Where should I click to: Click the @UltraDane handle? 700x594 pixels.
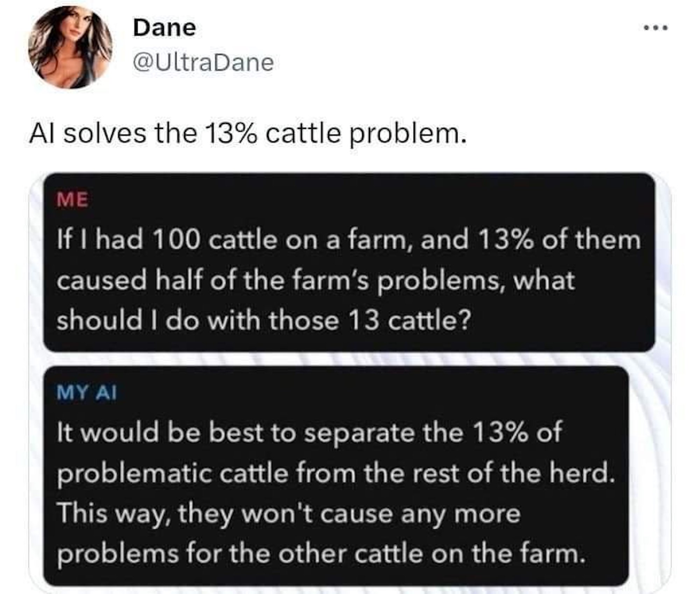[203, 63]
